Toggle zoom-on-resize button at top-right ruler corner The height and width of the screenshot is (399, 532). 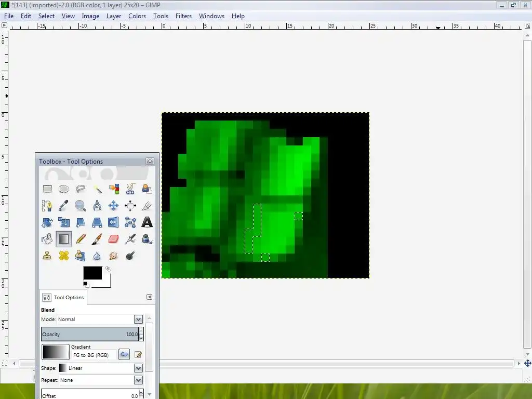pyautogui.click(x=527, y=25)
